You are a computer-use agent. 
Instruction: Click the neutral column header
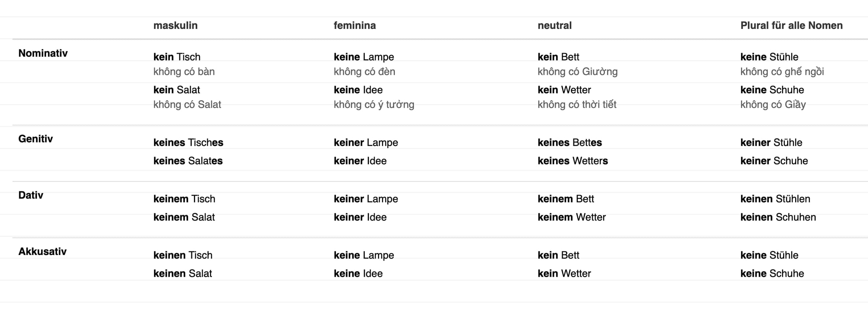[x=554, y=26]
